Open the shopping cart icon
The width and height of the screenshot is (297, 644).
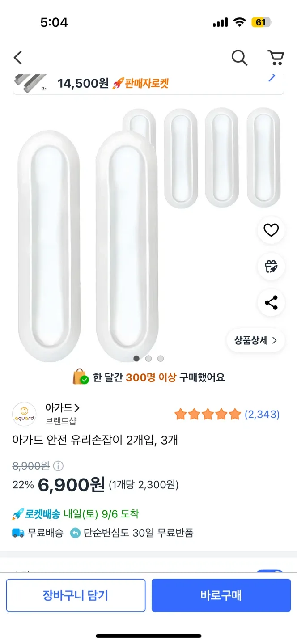[276, 58]
